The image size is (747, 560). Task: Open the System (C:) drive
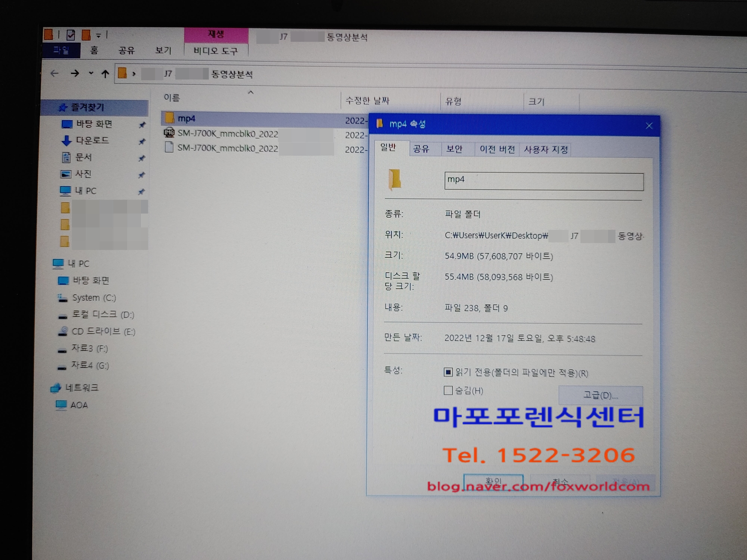94,297
